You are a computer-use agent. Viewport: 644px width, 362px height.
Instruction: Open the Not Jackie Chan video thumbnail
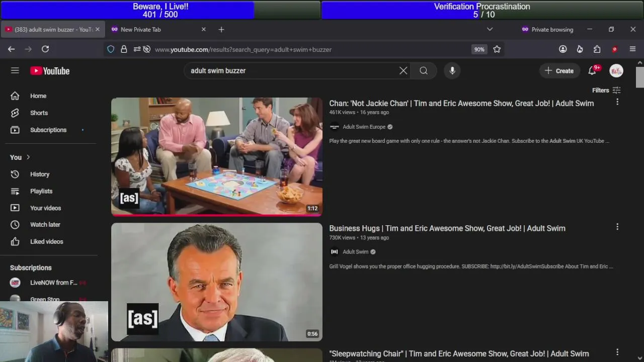click(217, 157)
